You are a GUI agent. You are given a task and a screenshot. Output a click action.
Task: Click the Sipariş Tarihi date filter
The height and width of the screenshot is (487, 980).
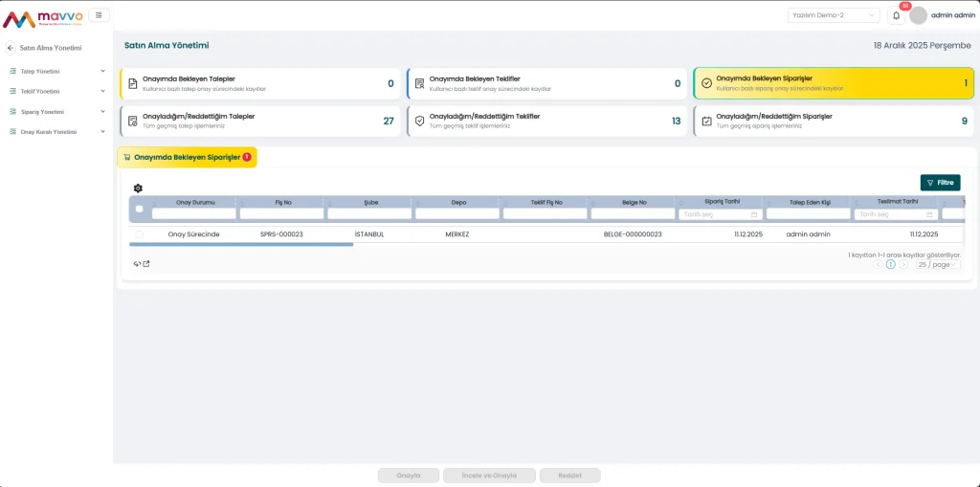click(721, 213)
